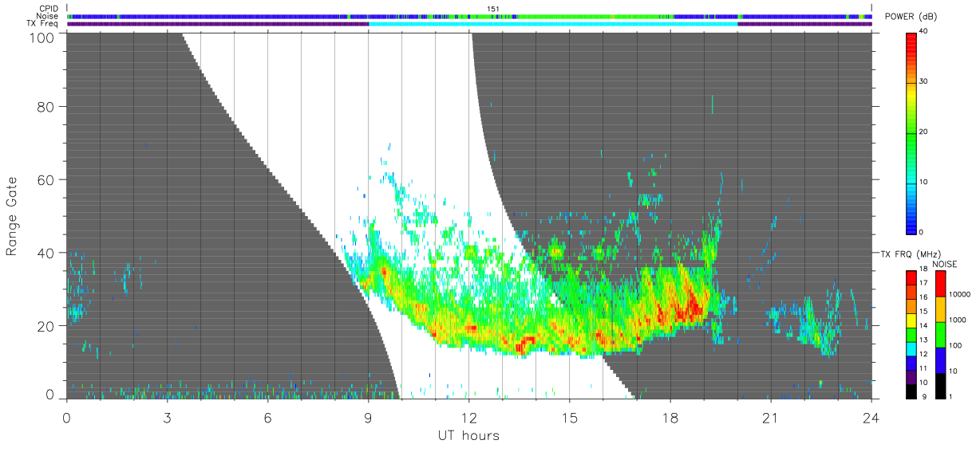Click the Noise row label
Screen dimensions: 980x452
(48, 16)
